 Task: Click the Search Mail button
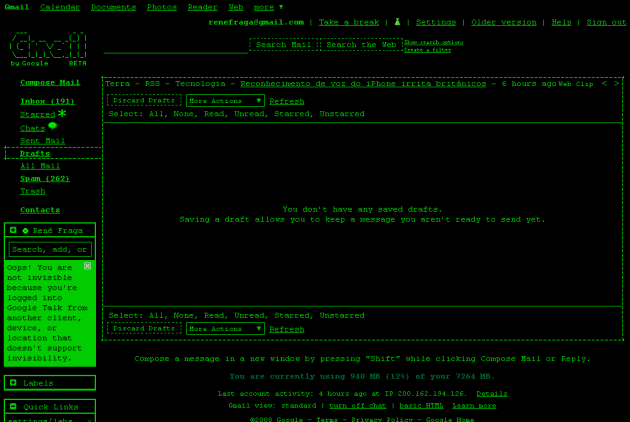[x=284, y=45]
